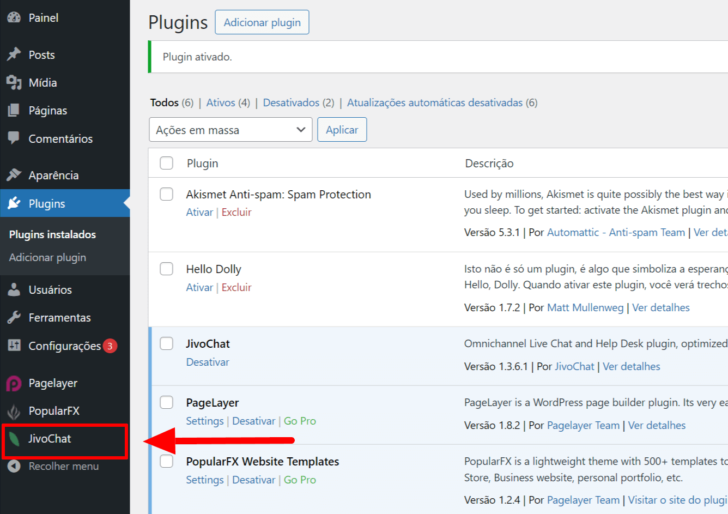The width and height of the screenshot is (728, 514).
Task: Open the Ferramentas menu item
Action: (x=65, y=318)
